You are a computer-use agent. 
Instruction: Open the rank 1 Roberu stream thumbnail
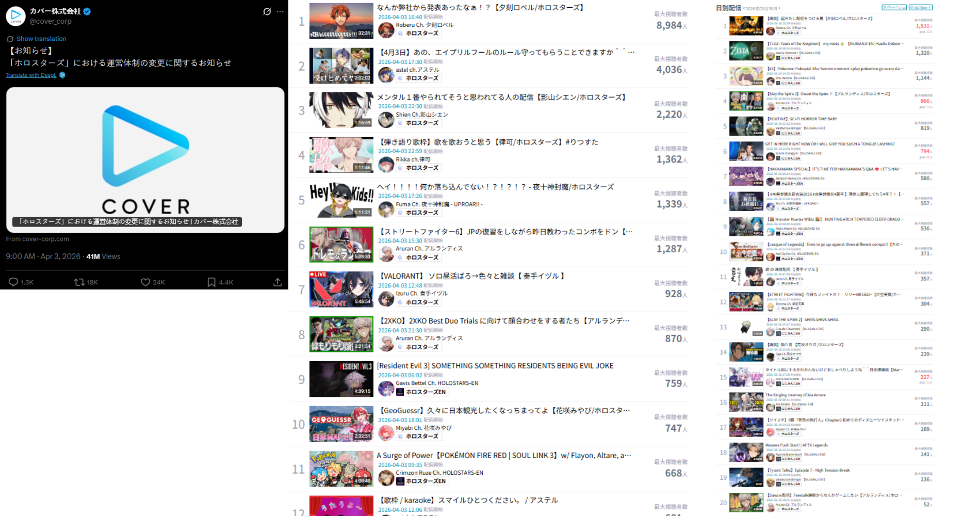pos(341,21)
